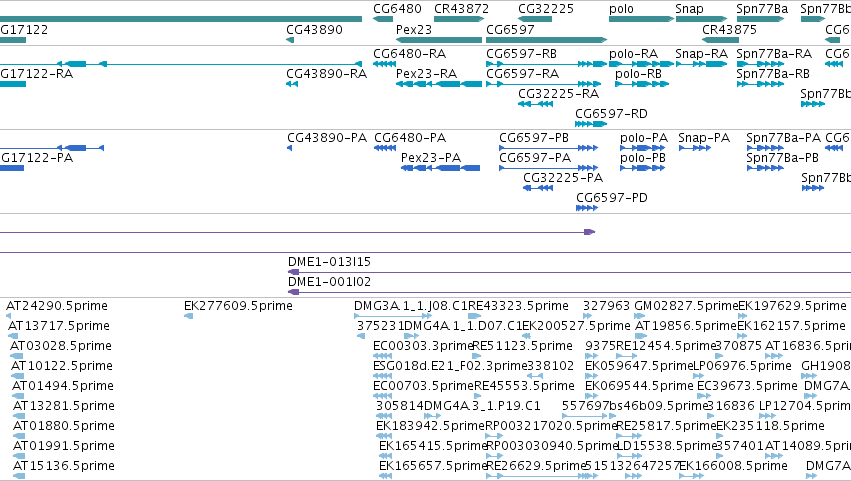Open transcript CG6480-RA label
851x481 pixels.
(410, 54)
